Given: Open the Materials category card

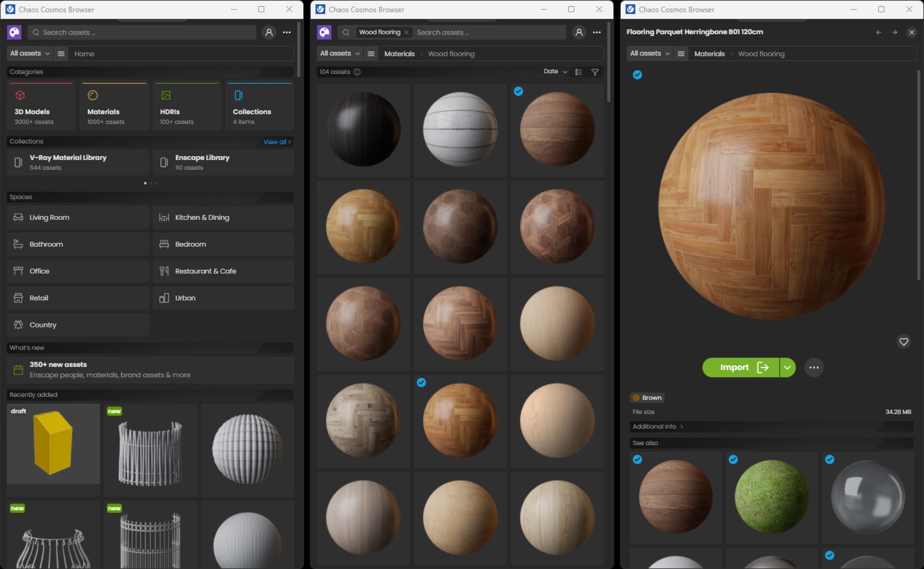Looking at the screenshot, I should 114,105.
